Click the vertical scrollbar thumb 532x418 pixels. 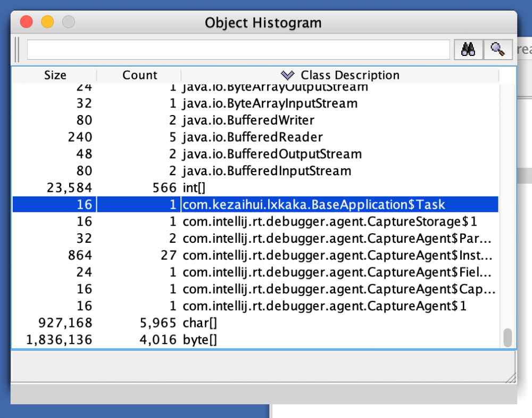(508, 338)
